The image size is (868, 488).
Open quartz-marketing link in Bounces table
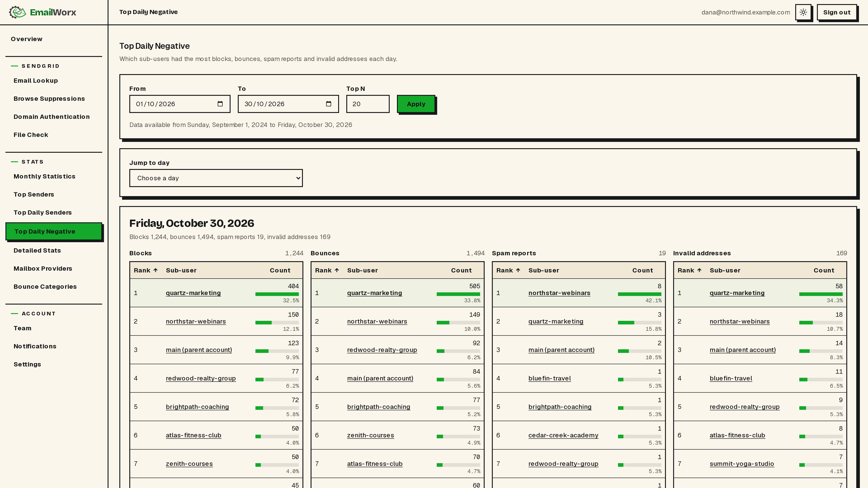point(375,293)
